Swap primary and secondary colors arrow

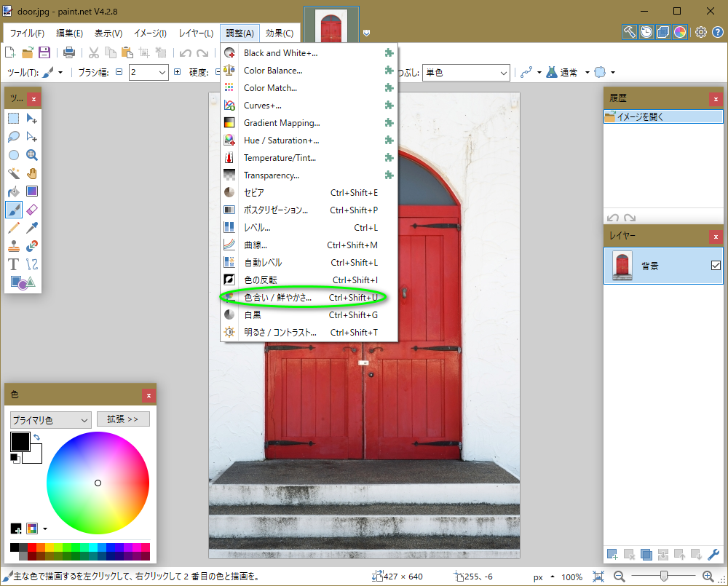36,437
